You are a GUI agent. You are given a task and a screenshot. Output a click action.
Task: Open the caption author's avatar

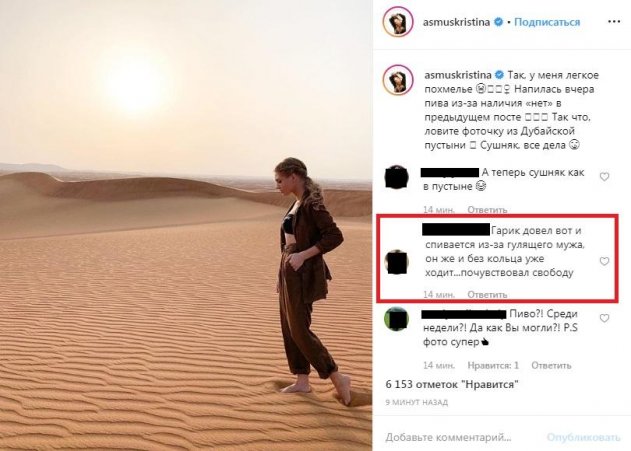coord(398,80)
